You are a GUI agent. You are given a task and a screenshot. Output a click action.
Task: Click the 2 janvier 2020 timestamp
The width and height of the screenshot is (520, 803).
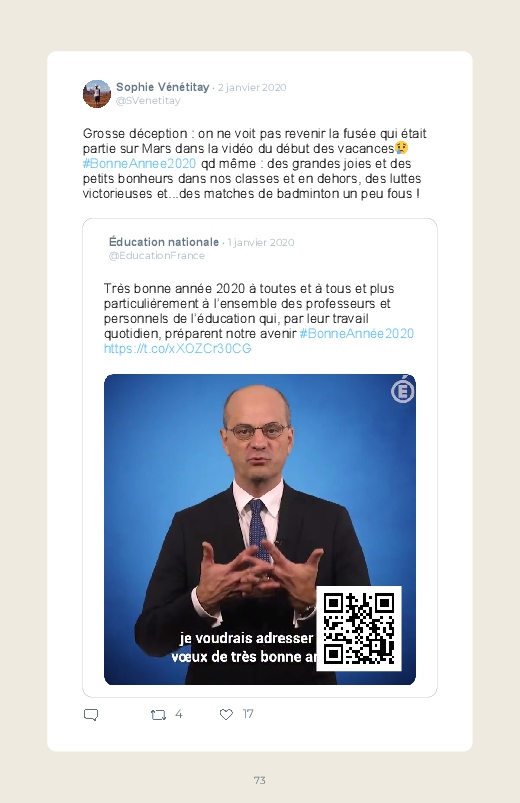(x=252, y=88)
